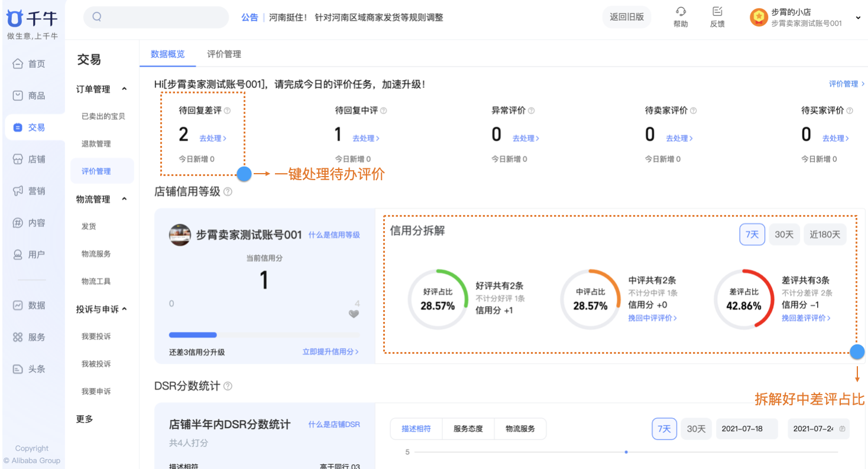Click help icon beside 店铺信用等级
This screenshot has width=868, height=469.
pyautogui.click(x=228, y=192)
